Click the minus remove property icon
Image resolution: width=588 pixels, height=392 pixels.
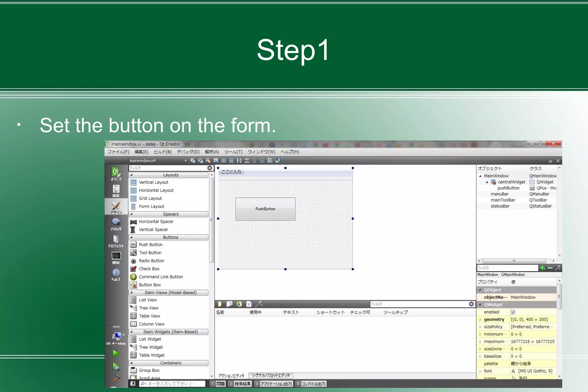point(550,268)
